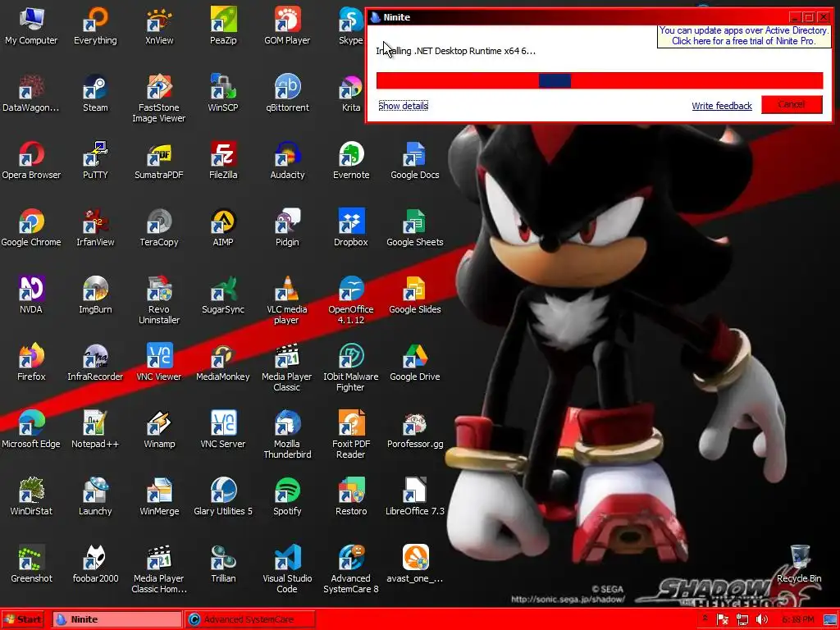Viewport: 840px width, 630px height.
Task: Select the WinSCP desktop shortcut
Action: pos(223,94)
